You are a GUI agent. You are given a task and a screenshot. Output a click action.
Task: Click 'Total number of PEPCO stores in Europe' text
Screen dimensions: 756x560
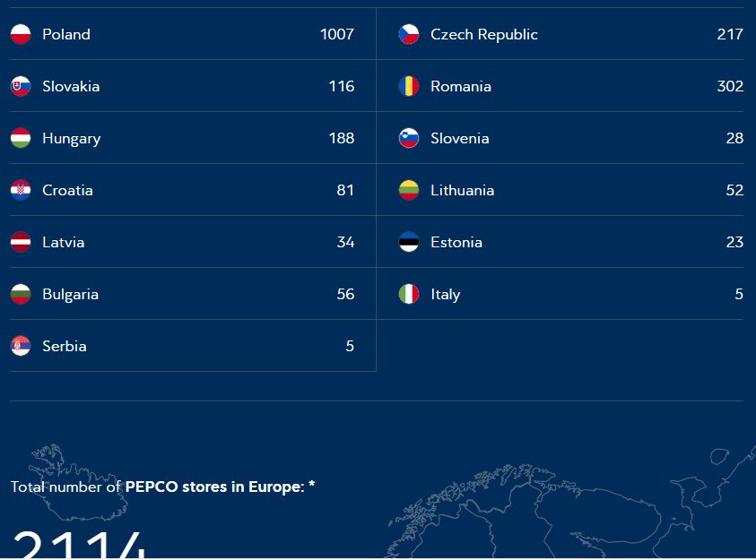click(x=163, y=487)
